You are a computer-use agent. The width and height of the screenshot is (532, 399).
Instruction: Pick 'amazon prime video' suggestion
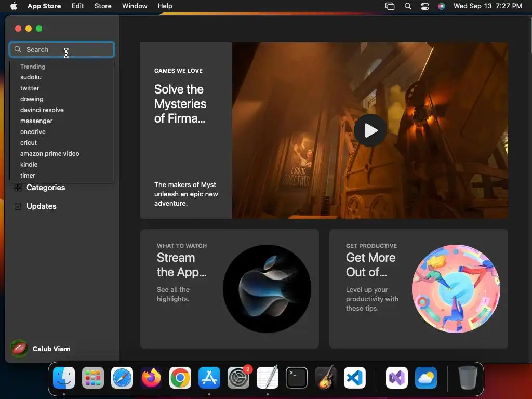pyautogui.click(x=49, y=153)
